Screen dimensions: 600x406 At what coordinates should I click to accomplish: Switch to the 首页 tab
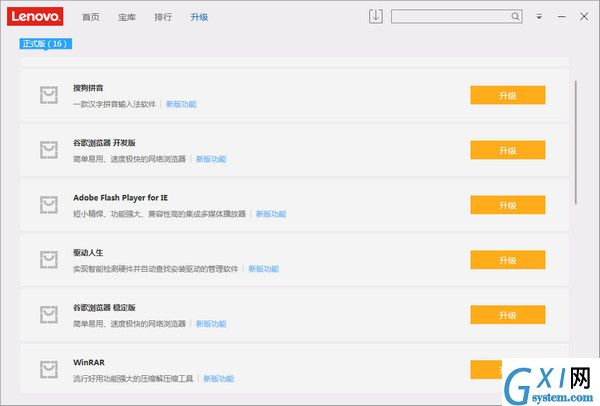pyautogui.click(x=91, y=17)
